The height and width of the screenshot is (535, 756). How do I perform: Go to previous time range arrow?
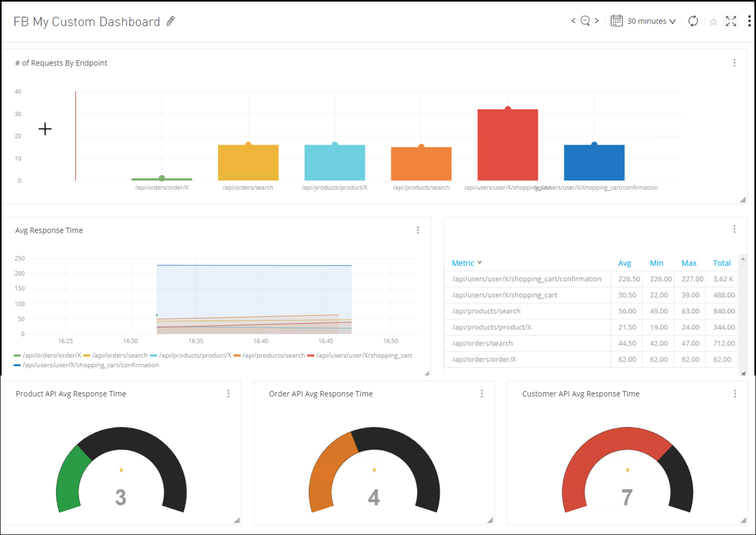[x=573, y=21]
